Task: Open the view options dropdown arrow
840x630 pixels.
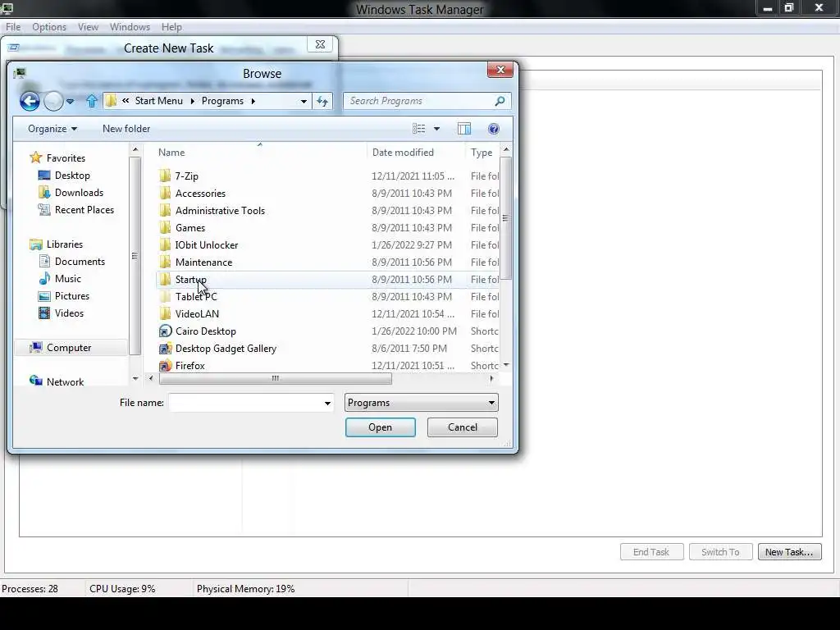Action: coord(436,129)
